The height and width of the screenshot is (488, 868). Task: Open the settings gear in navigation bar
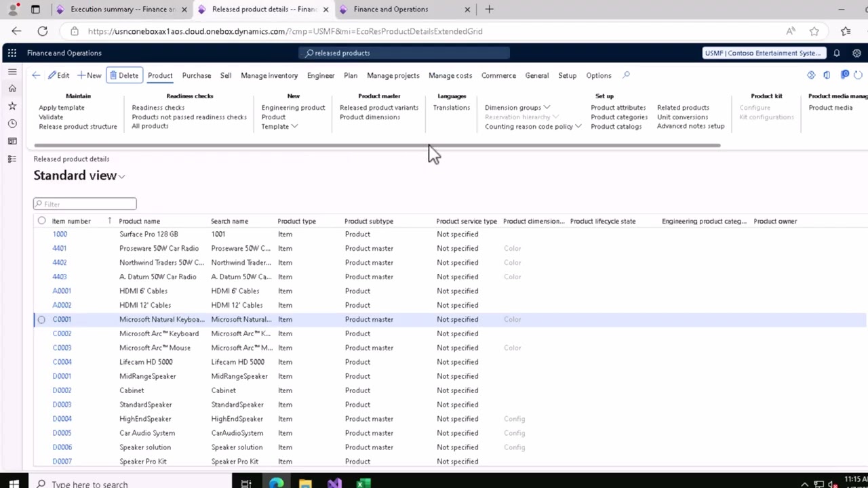[x=858, y=53]
